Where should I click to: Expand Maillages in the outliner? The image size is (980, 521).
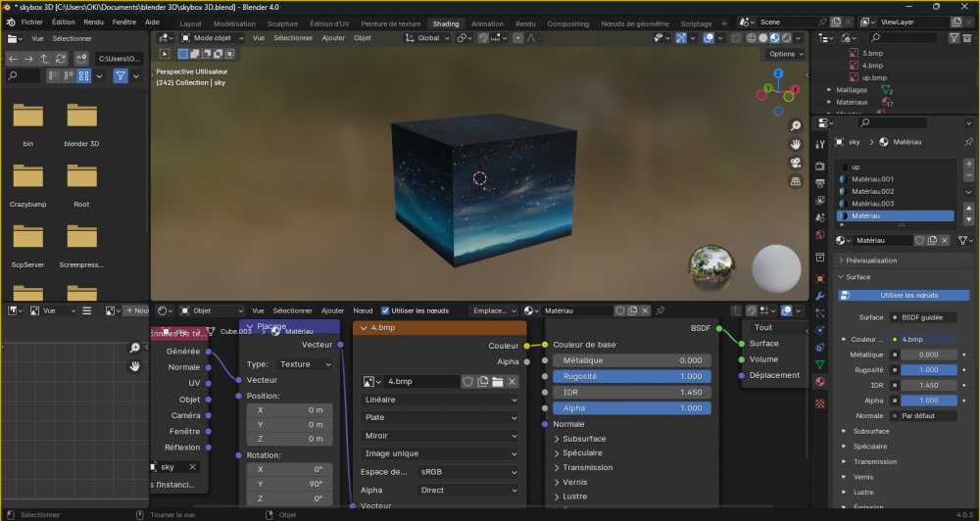(x=829, y=90)
